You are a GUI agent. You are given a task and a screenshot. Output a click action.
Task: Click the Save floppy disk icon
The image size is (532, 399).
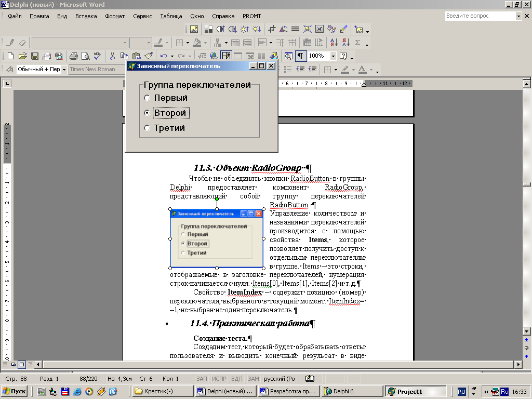coord(35,56)
